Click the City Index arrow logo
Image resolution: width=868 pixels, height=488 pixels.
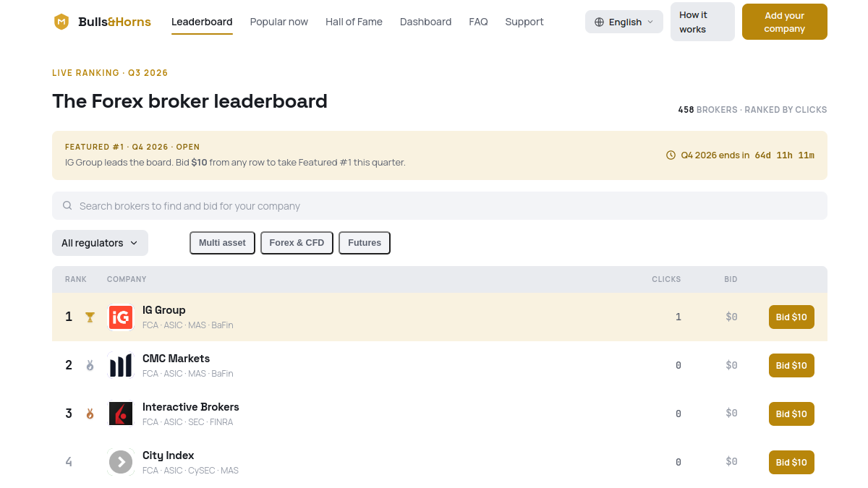[121, 462]
